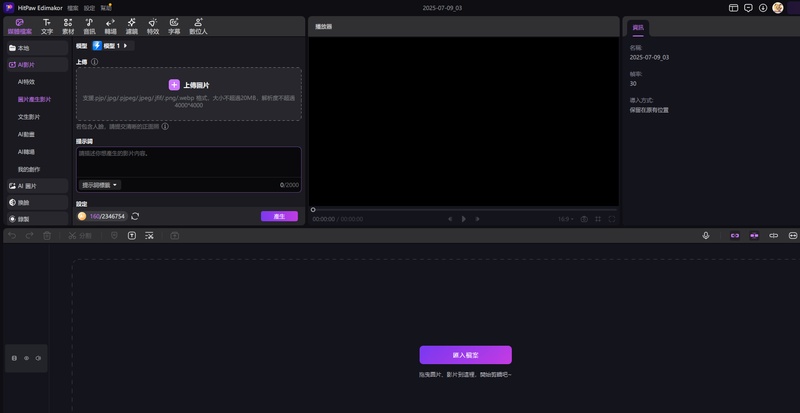The height and width of the screenshot is (413, 800).
Task: Open the 模型 1 model dropdown
Action: pyautogui.click(x=111, y=46)
